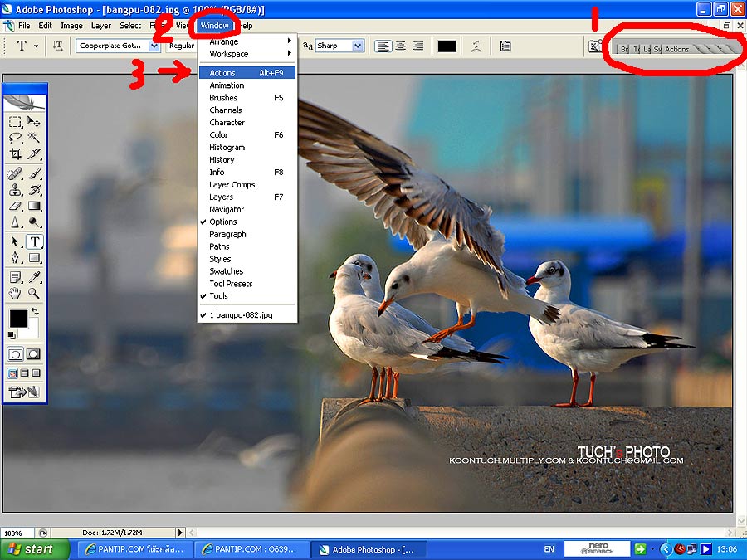Select the Brush tool
Screen dimensions: 747x560
[x=33, y=174]
